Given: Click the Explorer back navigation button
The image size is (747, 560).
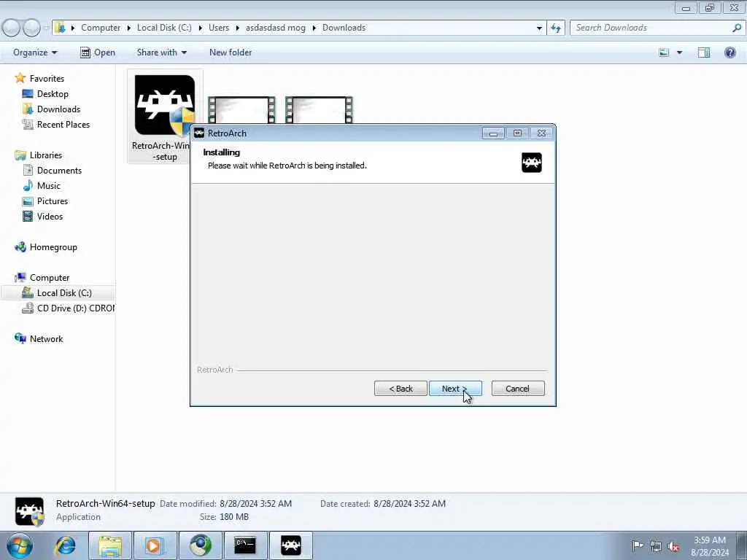Looking at the screenshot, I should [11, 28].
